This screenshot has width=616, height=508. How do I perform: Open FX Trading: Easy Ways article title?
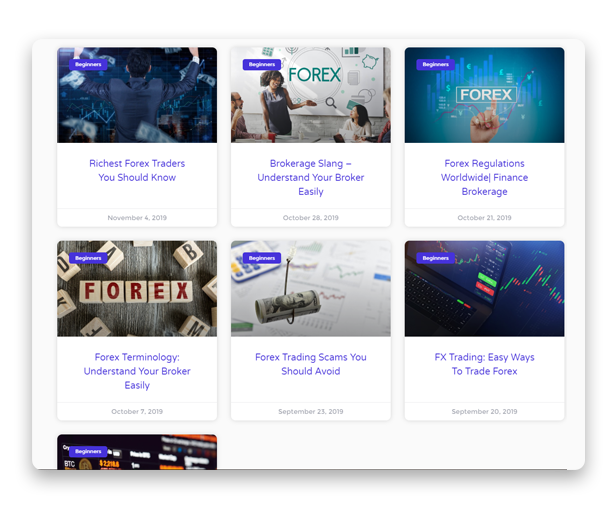point(484,363)
